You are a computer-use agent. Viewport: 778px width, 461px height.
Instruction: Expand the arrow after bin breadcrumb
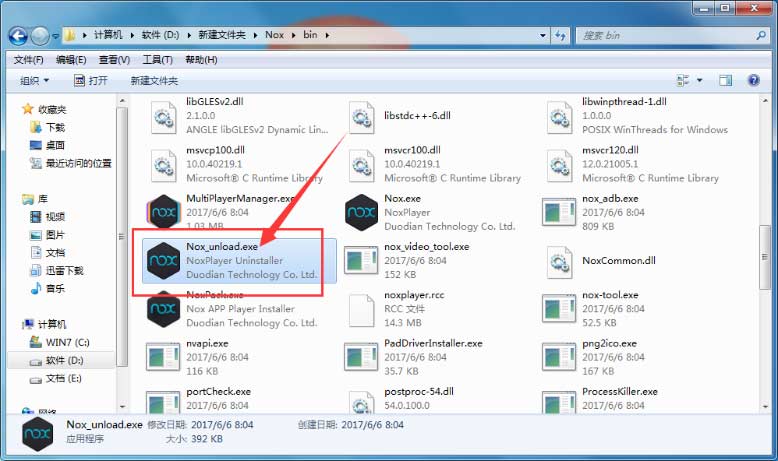click(x=327, y=35)
